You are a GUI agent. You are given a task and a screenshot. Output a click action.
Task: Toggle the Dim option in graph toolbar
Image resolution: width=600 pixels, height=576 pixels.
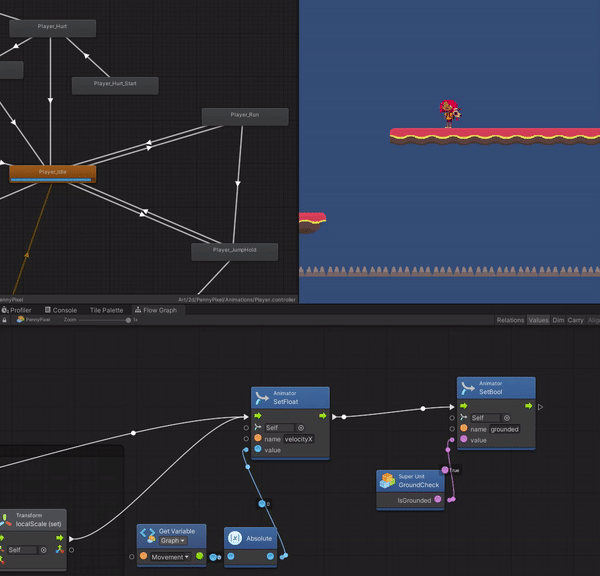click(x=558, y=320)
